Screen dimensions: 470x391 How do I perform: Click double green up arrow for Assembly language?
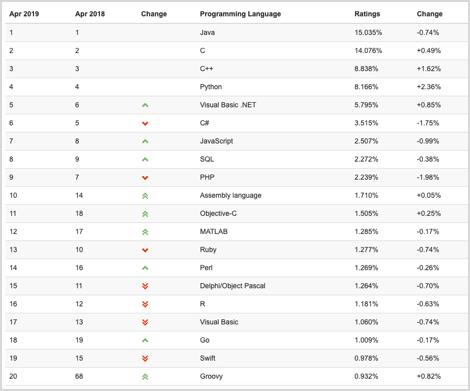click(145, 196)
